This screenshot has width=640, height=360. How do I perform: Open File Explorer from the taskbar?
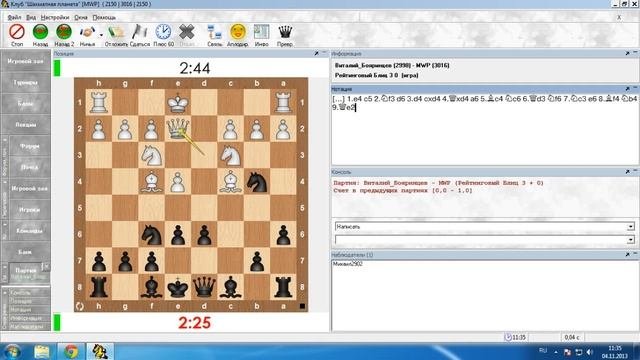coord(42,351)
